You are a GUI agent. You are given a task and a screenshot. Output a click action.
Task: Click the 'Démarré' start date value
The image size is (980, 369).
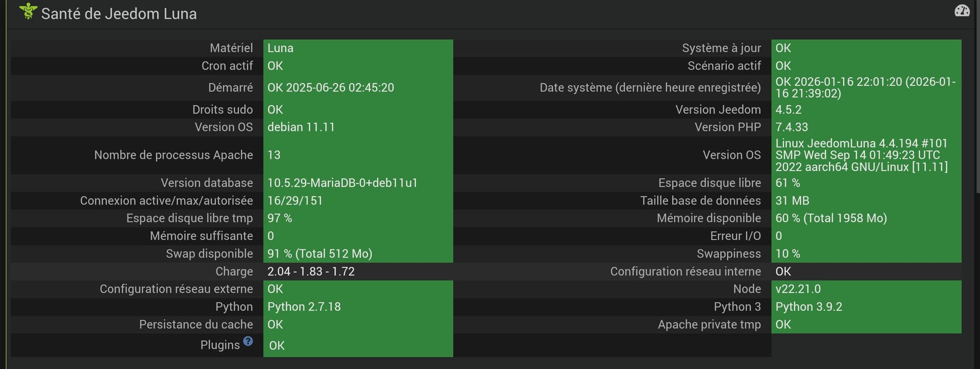[x=330, y=88]
